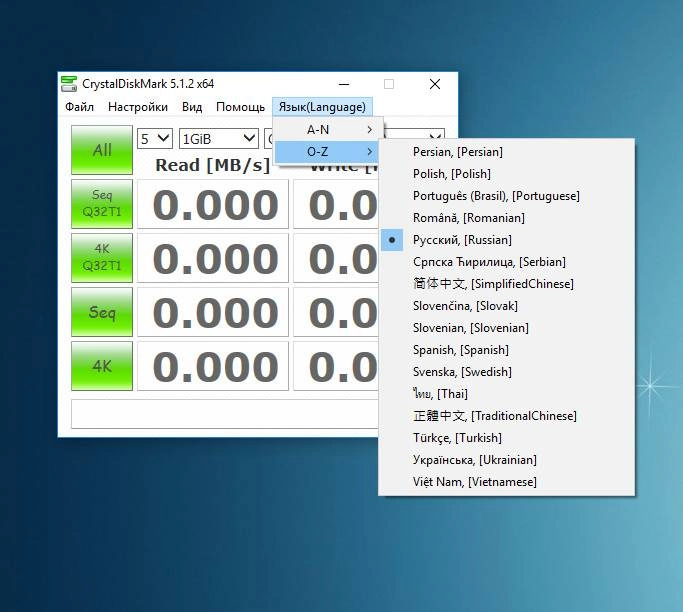Click the Язык(Language) menu
683x612 pixels.
point(322,107)
